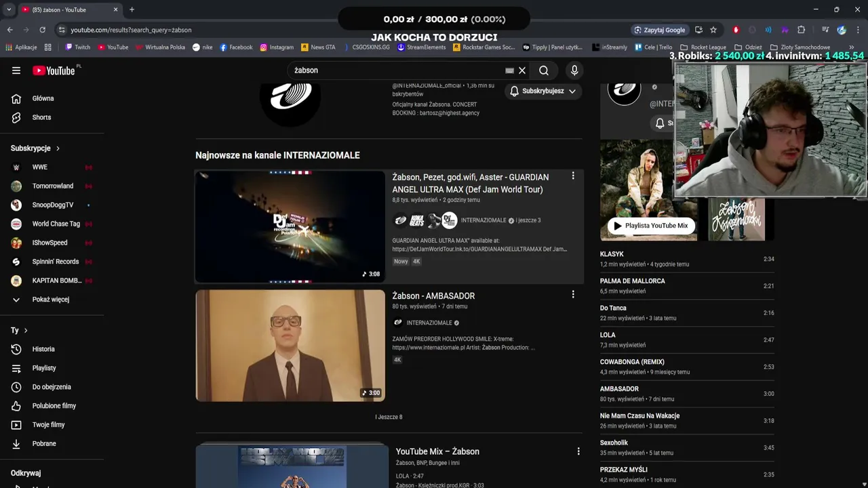
Task: Open Do obejrzenia watch later
Action: point(52,387)
